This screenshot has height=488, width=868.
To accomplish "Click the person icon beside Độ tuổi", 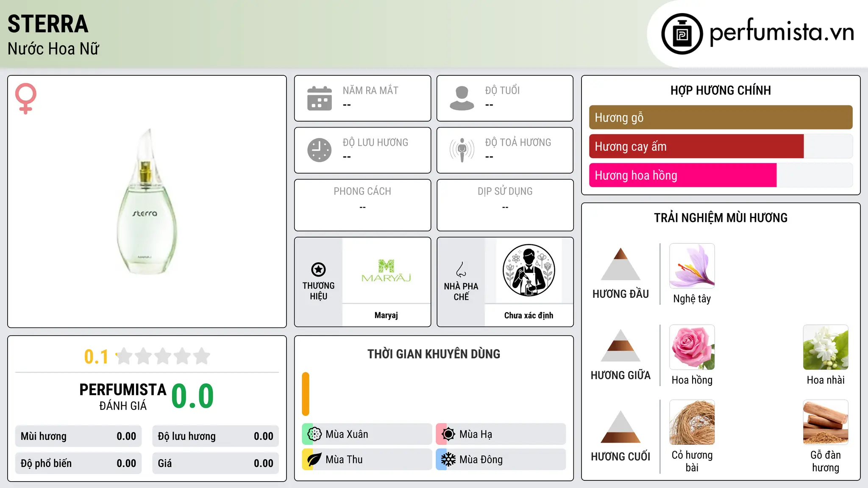I will [462, 98].
